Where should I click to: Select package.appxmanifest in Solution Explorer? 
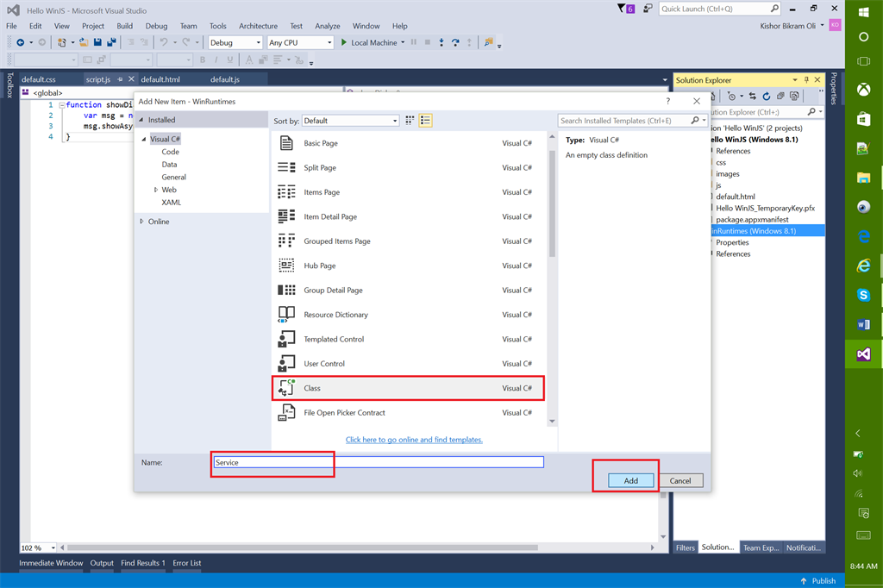click(x=752, y=220)
